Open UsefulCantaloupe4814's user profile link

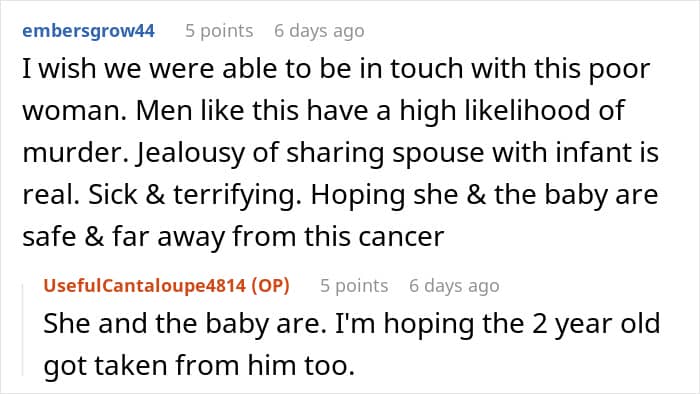pyautogui.click(x=145, y=286)
